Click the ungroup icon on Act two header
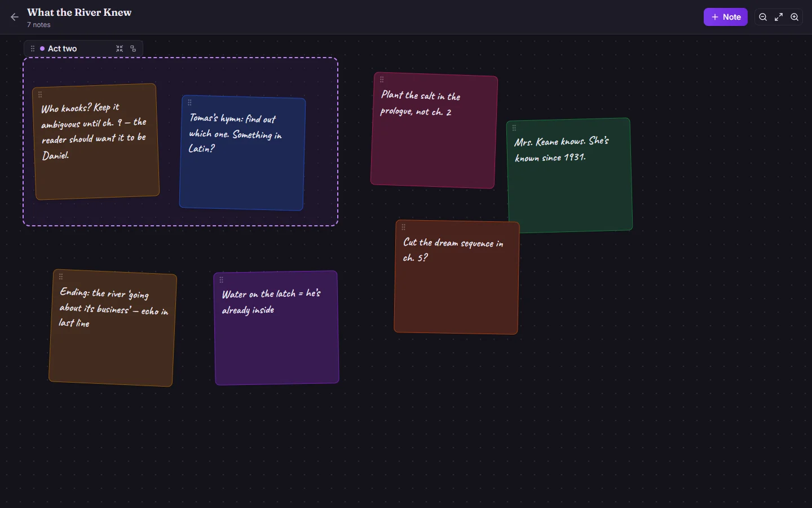The height and width of the screenshot is (508, 812). point(133,49)
